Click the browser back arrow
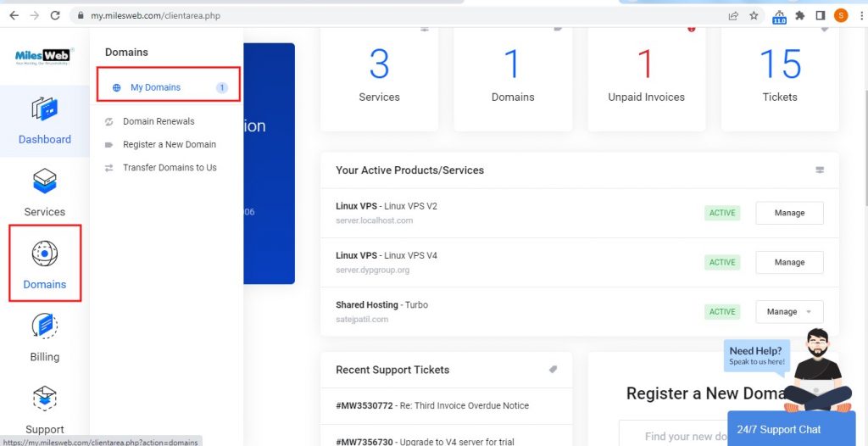This screenshot has height=446, width=868. click(x=14, y=15)
